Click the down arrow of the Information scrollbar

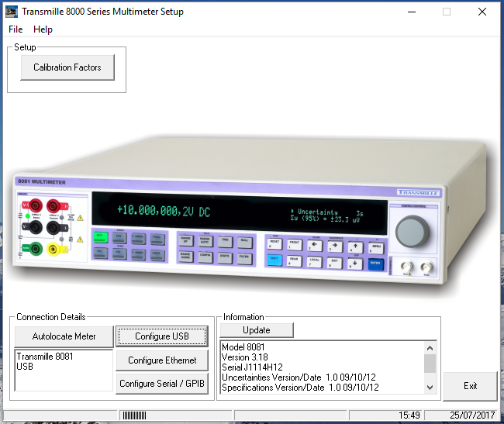click(x=430, y=388)
